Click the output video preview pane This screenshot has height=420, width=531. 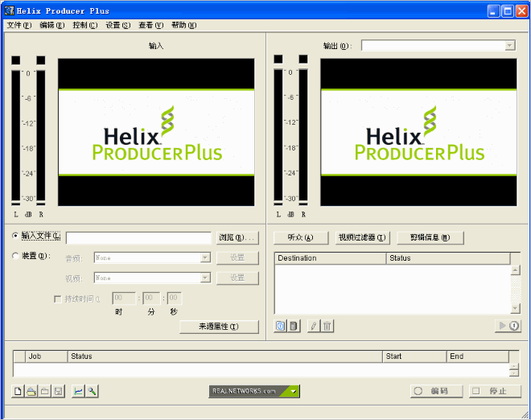pos(418,133)
